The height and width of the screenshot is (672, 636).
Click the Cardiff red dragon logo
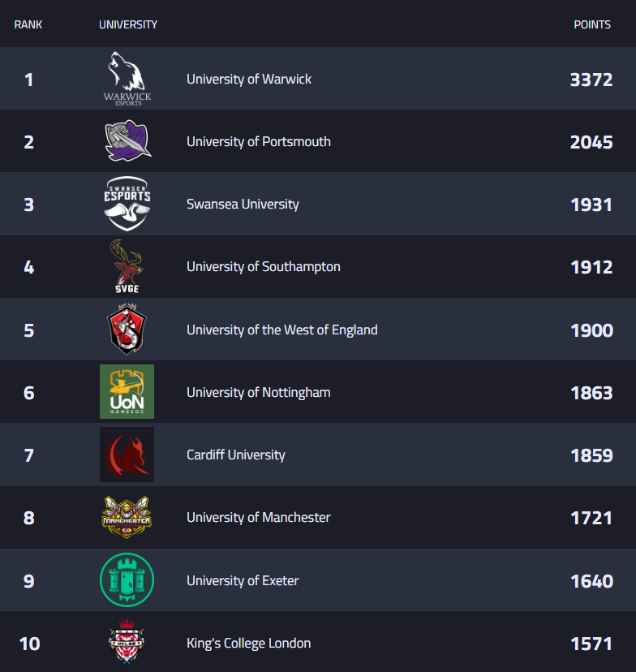127,454
